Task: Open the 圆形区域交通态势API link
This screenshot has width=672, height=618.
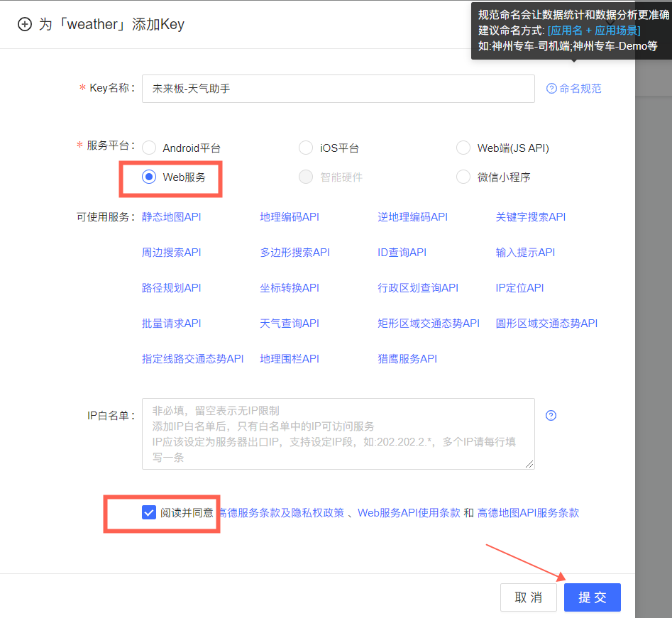Action: [546, 324]
